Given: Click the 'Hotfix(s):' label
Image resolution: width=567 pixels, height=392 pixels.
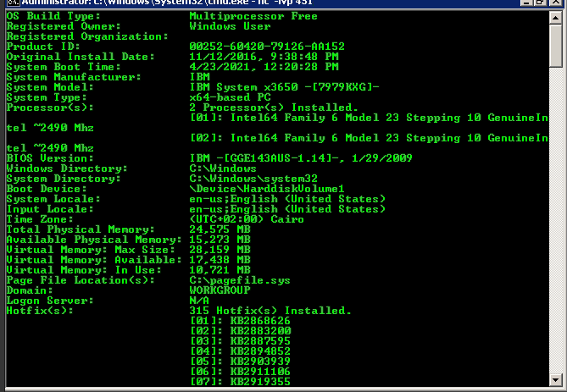Looking at the screenshot, I should [x=40, y=311].
